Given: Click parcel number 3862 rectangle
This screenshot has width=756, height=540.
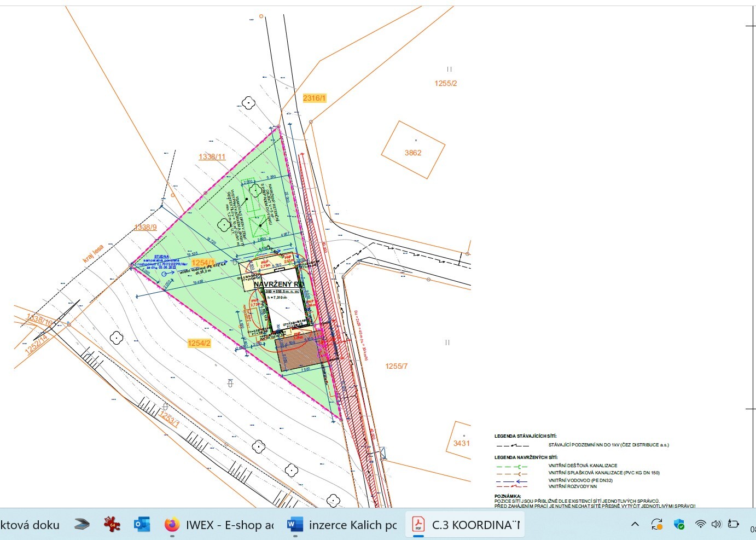Looking at the screenshot, I should (413, 153).
